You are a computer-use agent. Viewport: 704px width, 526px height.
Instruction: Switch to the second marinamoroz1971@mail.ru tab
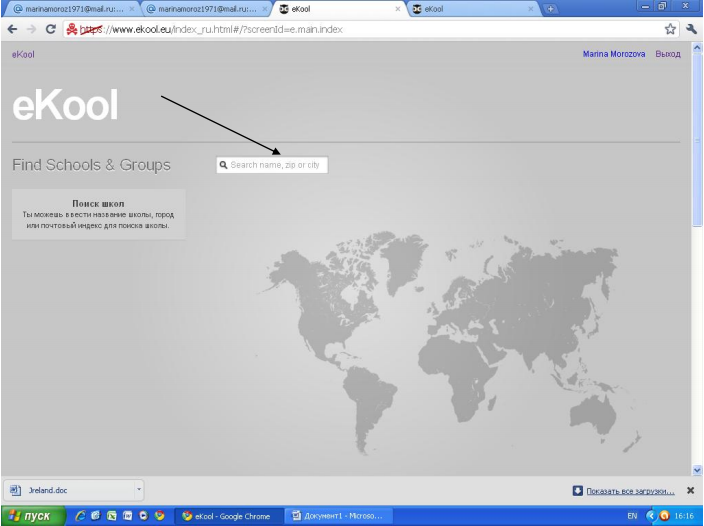click(x=205, y=9)
